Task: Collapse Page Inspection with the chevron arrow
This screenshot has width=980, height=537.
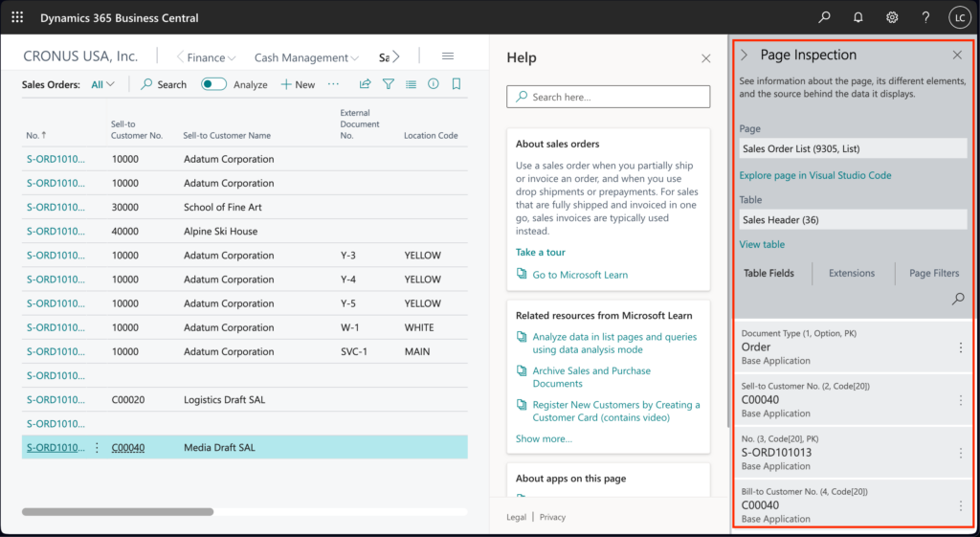Action: (x=744, y=55)
